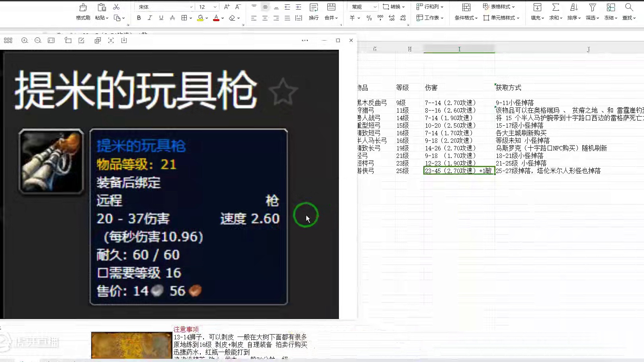Zoom in on the image viewer
Image resolution: width=644 pixels, height=362 pixels.
coord(25,40)
